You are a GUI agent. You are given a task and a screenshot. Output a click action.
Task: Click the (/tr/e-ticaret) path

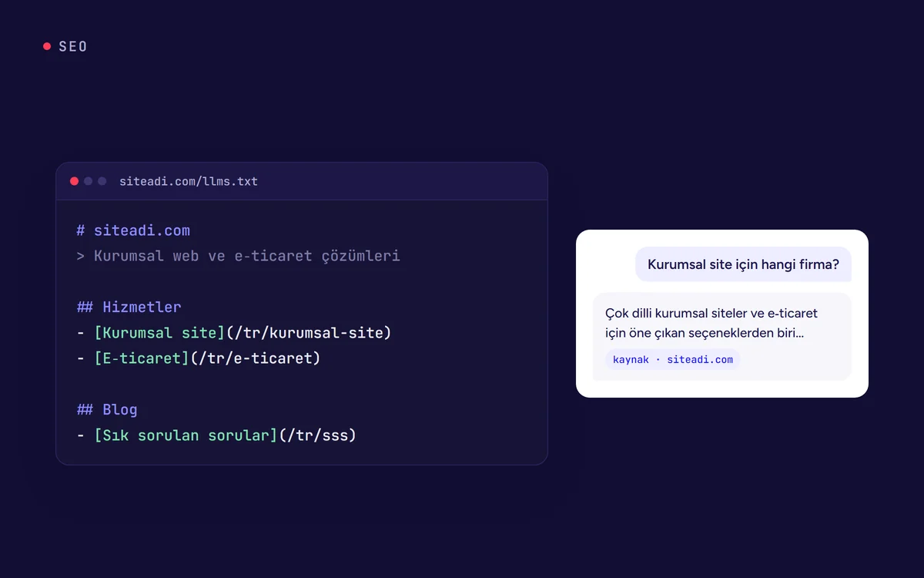256,358
